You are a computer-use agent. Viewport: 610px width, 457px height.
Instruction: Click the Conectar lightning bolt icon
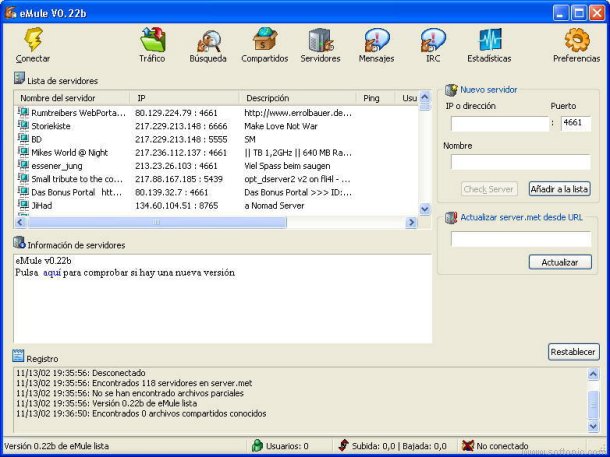[33, 39]
